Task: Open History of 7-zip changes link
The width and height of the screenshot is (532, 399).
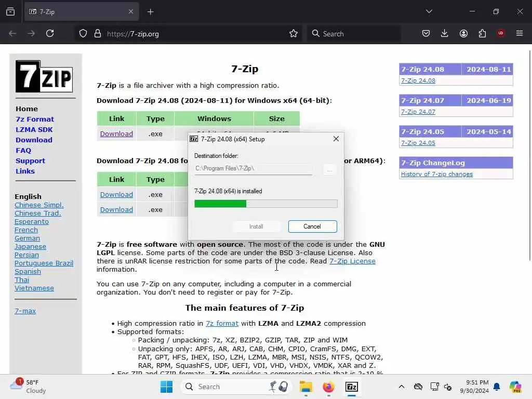Action: [436, 174]
